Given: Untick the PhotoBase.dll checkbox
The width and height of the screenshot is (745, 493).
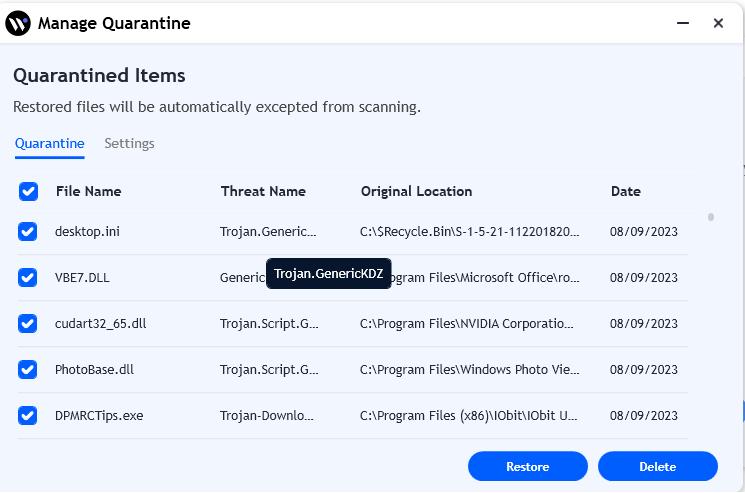Looking at the screenshot, I should coord(28,369).
